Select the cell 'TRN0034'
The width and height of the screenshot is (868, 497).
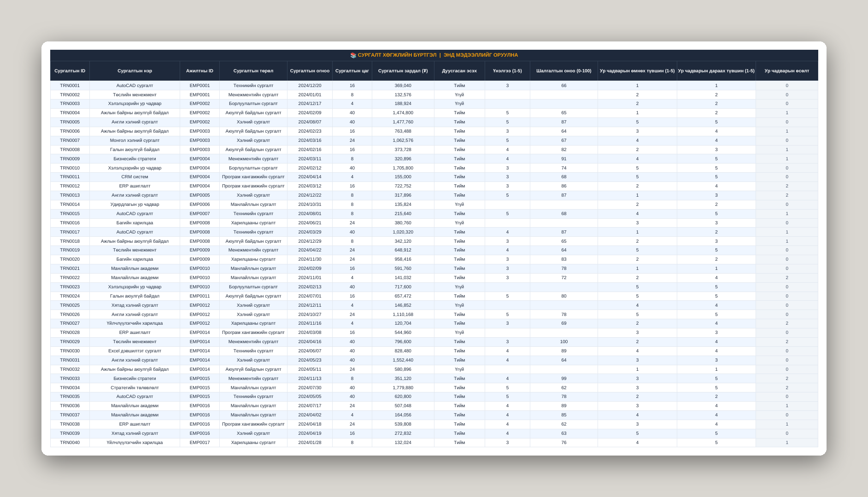[70, 388]
